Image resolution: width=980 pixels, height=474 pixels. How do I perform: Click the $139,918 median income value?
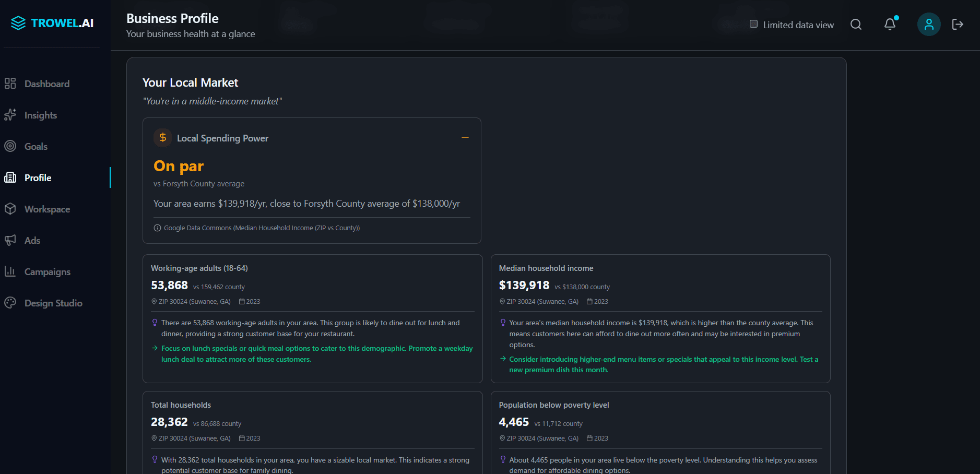524,286
